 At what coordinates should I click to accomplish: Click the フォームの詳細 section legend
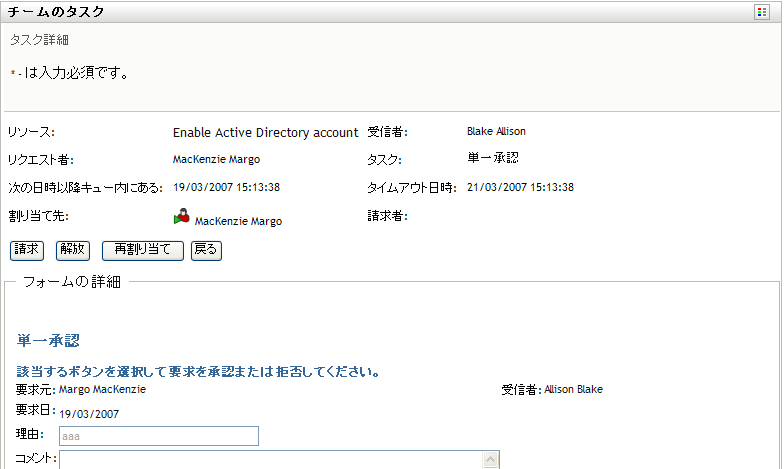[72, 282]
